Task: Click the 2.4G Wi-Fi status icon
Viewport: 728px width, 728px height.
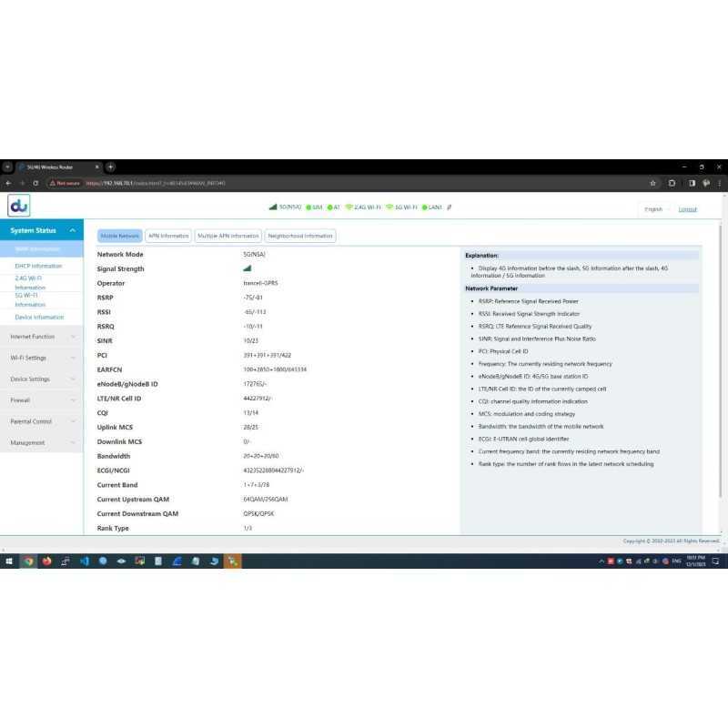Action: (349, 207)
